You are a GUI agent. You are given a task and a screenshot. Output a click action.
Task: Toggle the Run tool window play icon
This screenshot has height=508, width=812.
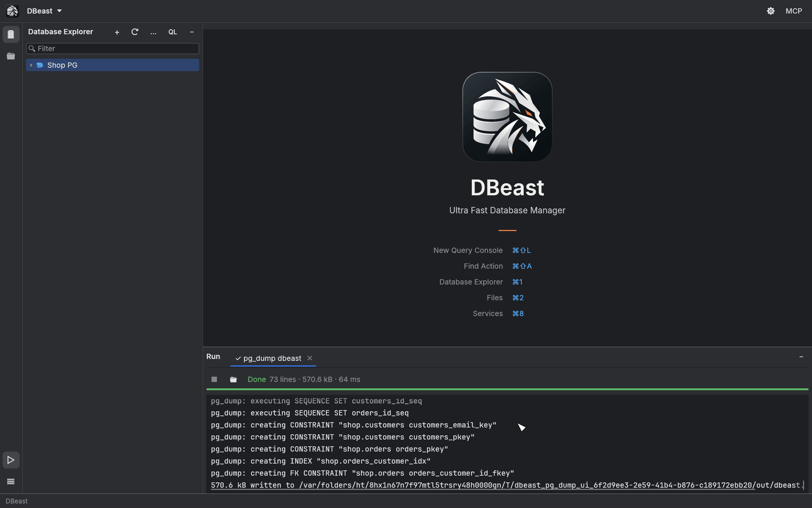tap(11, 460)
